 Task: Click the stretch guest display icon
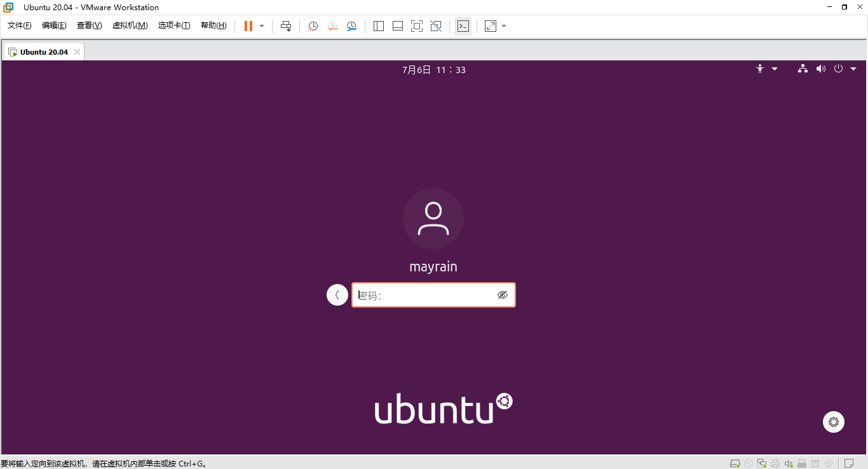491,26
